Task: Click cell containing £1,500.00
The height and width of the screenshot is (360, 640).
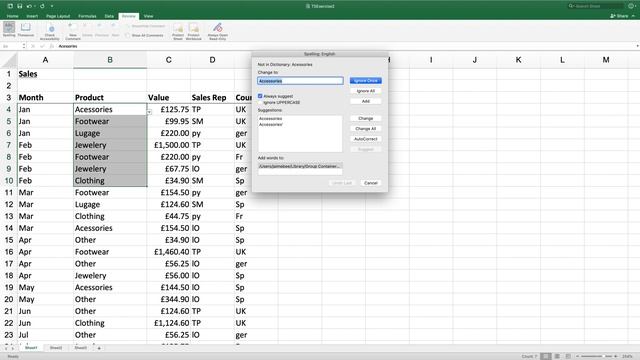Action: pos(169,145)
